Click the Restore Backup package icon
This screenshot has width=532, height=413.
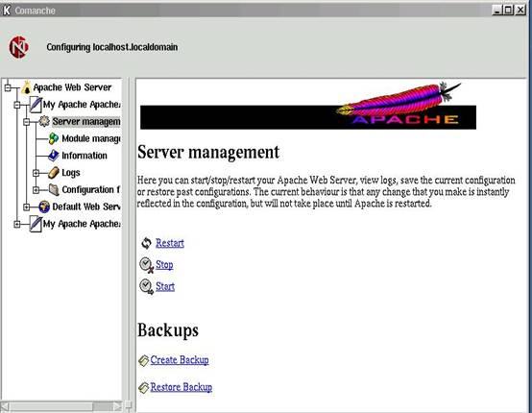click(x=143, y=388)
